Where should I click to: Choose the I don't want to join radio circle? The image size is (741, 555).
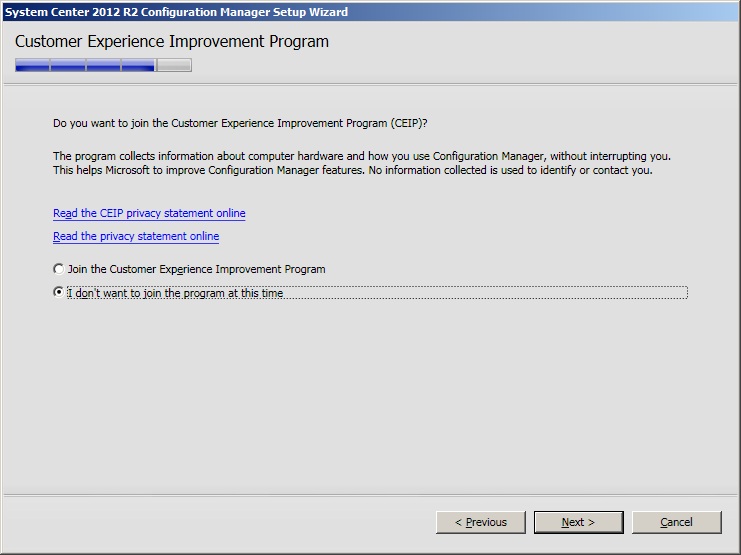[58, 293]
